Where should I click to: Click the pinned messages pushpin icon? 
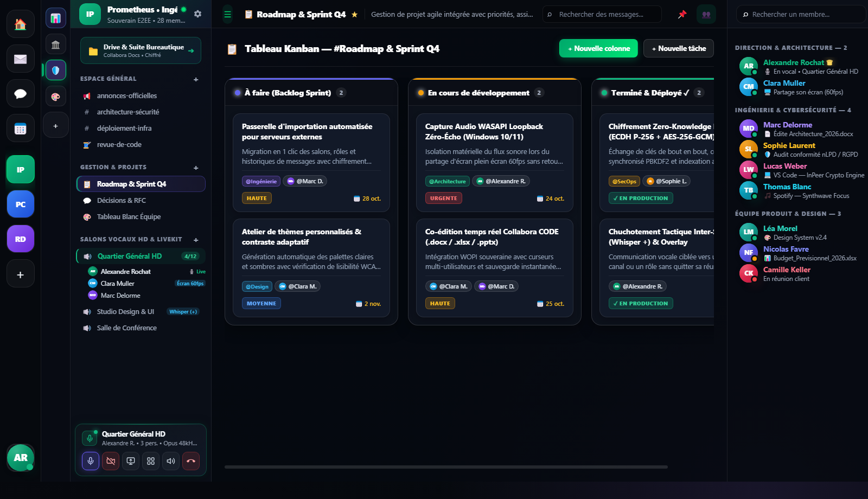(682, 14)
